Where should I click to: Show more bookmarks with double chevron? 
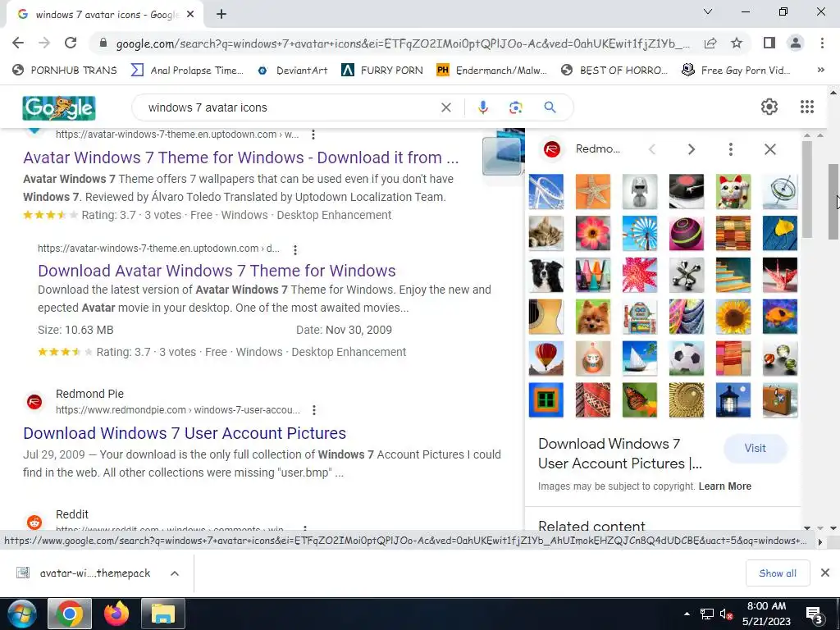pyautogui.click(x=820, y=70)
